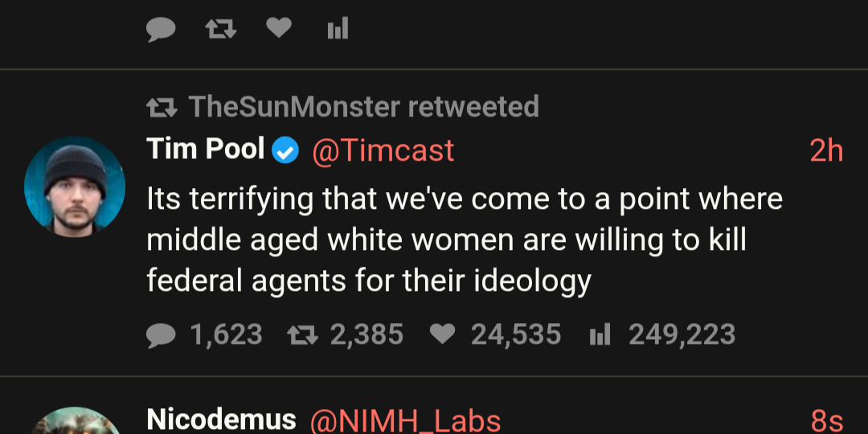
Task: Click the reply icon on the topmost tweet
Action: [161, 30]
